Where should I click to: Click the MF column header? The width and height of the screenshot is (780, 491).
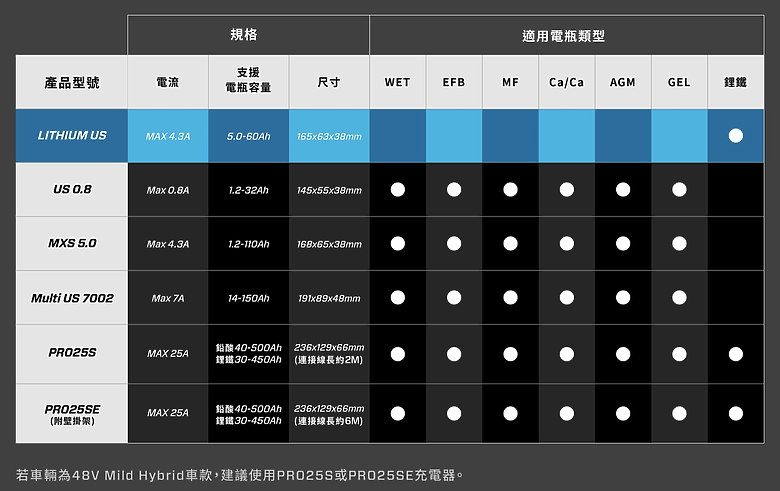(x=510, y=82)
